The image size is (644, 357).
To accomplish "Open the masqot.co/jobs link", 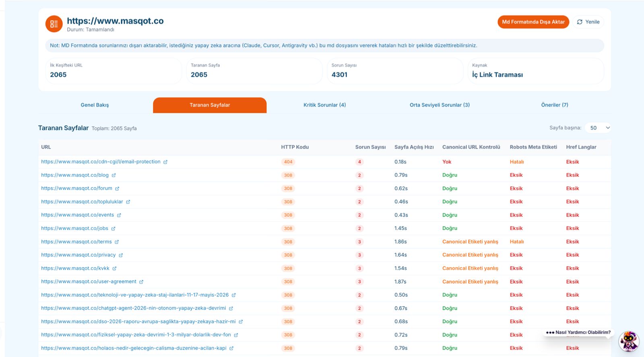I will point(74,228).
